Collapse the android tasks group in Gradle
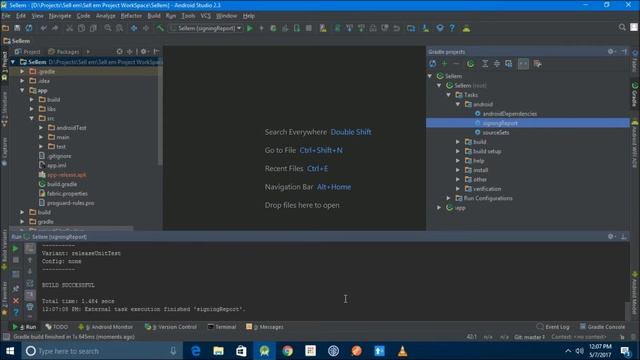The image size is (640, 360). click(x=458, y=104)
